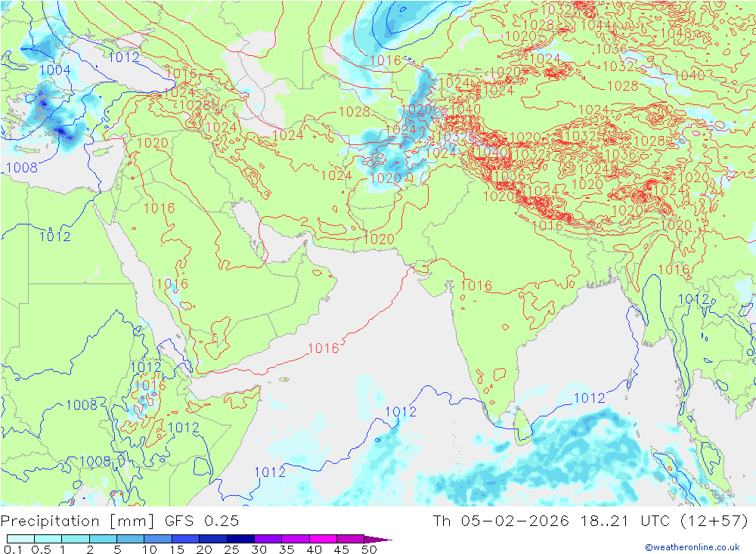The image size is (756, 554).
Task: Select the legend swatch between 1 and 2
Action: pyautogui.click(x=76, y=539)
